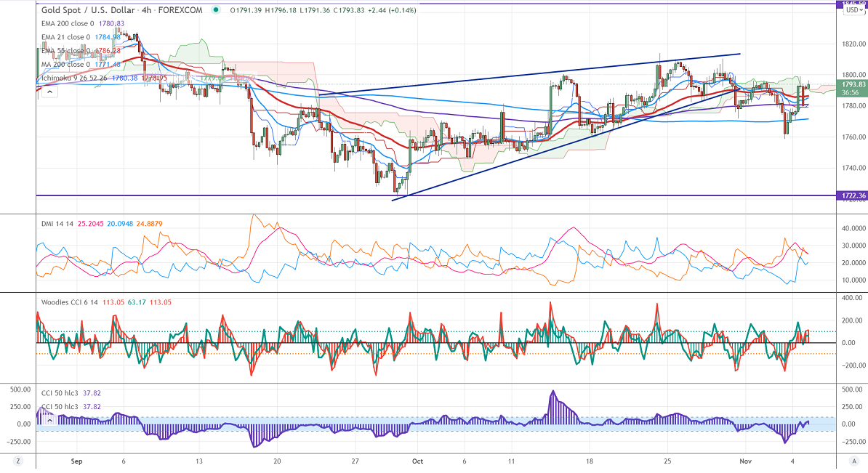This screenshot has width=868, height=473.
Task: Click the 20.0948 blue DMI value
Action: pos(120,224)
